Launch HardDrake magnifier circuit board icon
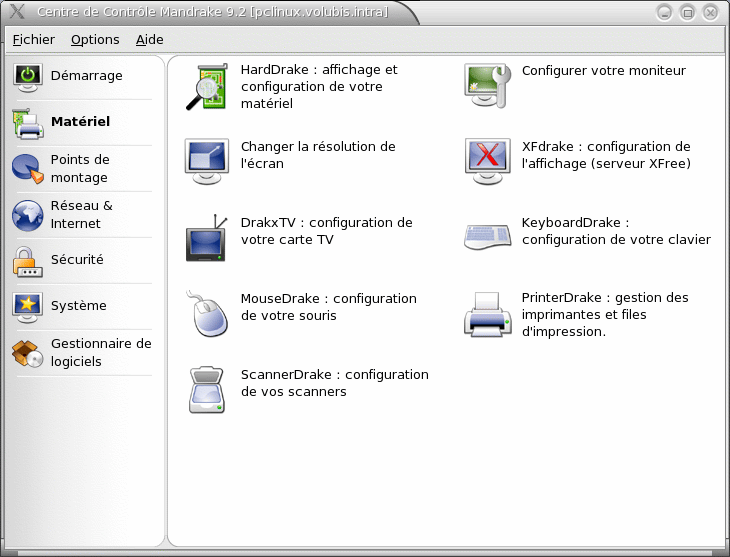 coord(207,87)
